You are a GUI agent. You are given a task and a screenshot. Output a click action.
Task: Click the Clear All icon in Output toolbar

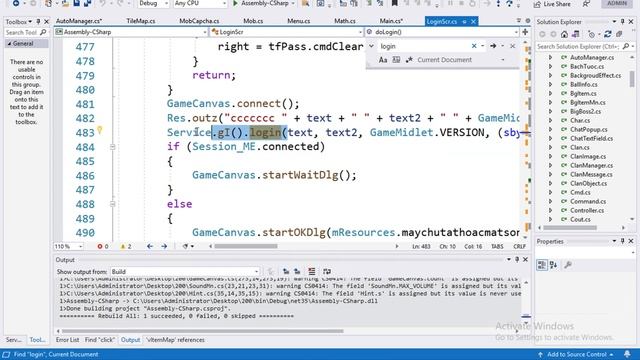pyautogui.click(x=312, y=271)
